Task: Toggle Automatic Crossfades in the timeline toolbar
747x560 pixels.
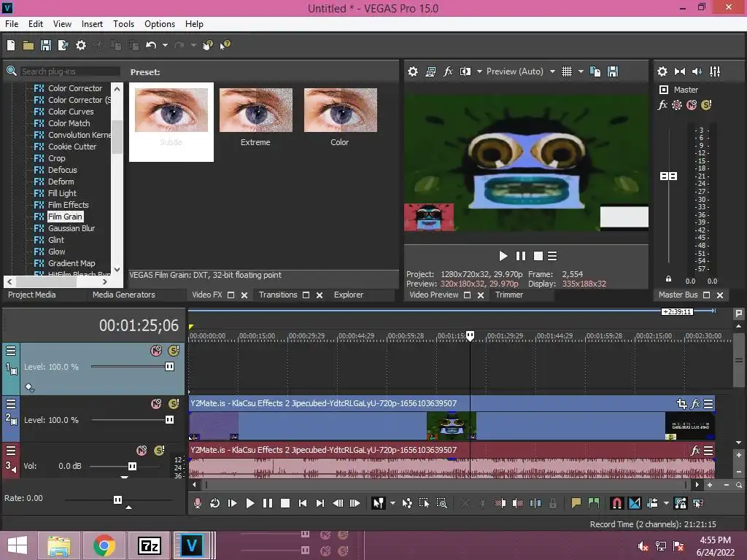Action: (635, 503)
